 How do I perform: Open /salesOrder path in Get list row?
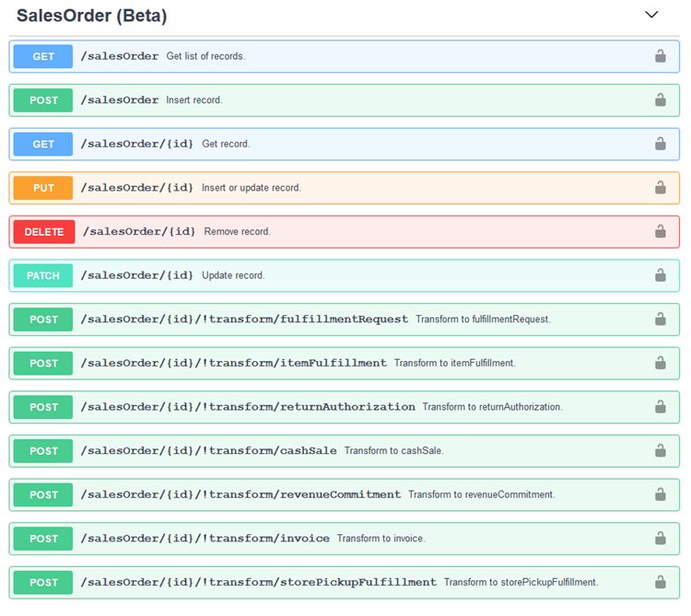tap(120, 56)
